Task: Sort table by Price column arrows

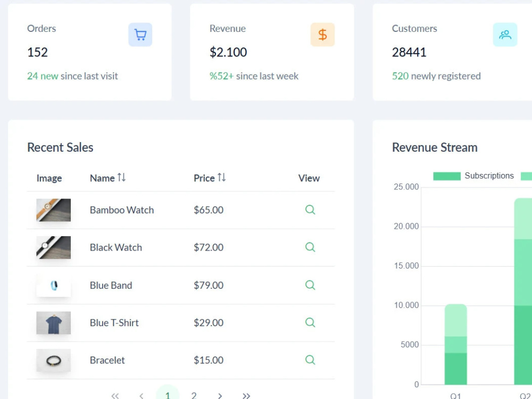Action: click(221, 178)
